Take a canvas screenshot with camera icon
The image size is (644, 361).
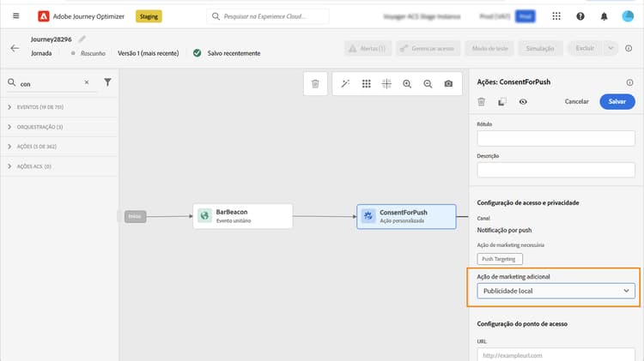(x=448, y=83)
